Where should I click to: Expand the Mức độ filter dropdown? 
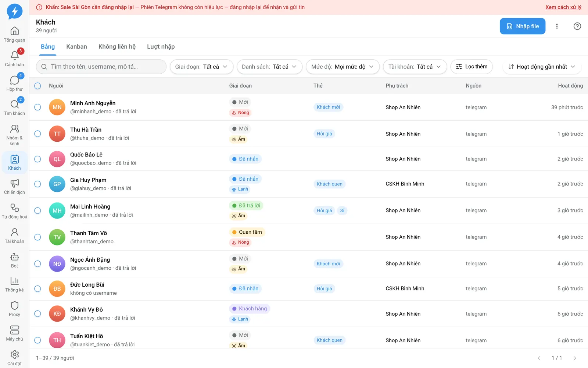click(343, 67)
